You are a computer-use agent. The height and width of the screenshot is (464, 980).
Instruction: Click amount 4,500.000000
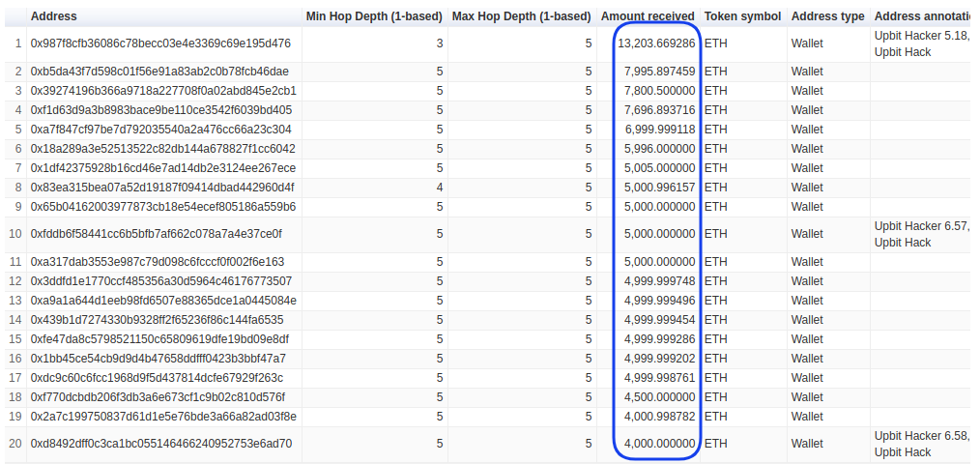(x=659, y=397)
